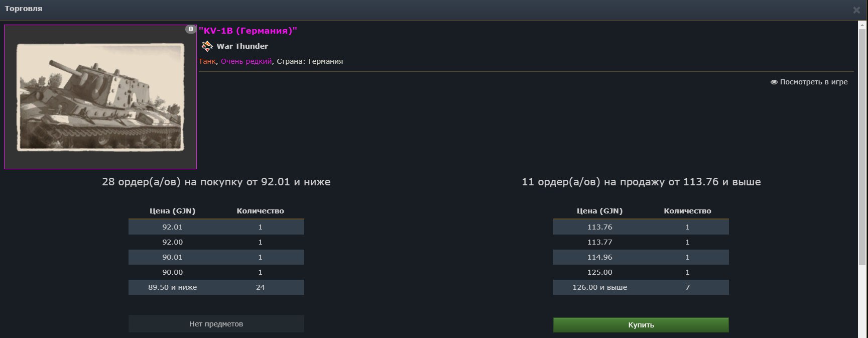Click quantity 7 in the sell table

coord(687,287)
